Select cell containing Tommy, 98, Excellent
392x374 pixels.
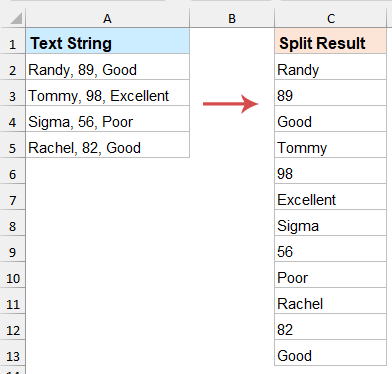tap(108, 93)
